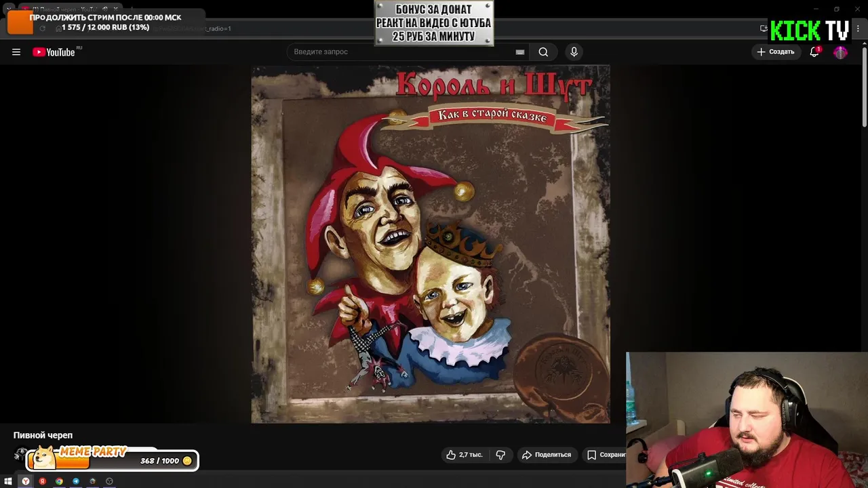Open Yandex Browser in taskbar
The height and width of the screenshot is (488, 868).
tap(25, 481)
